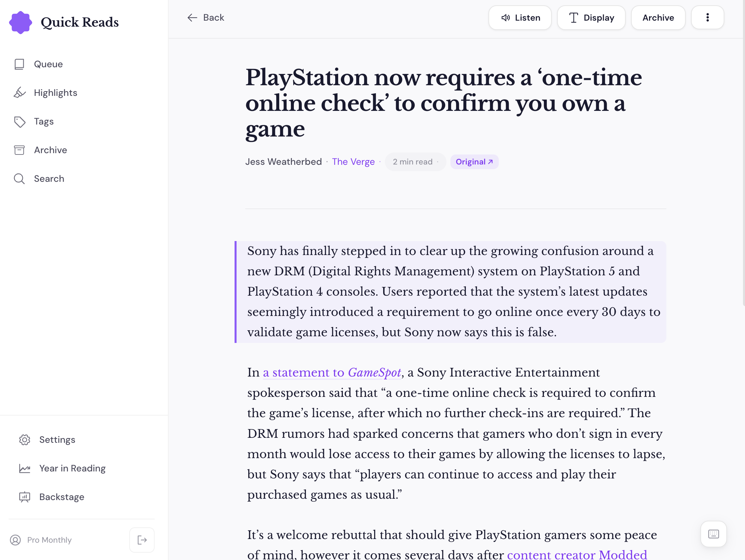Open the three-dot more options menu
The height and width of the screenshot is (560, 745).
point(707,18)
